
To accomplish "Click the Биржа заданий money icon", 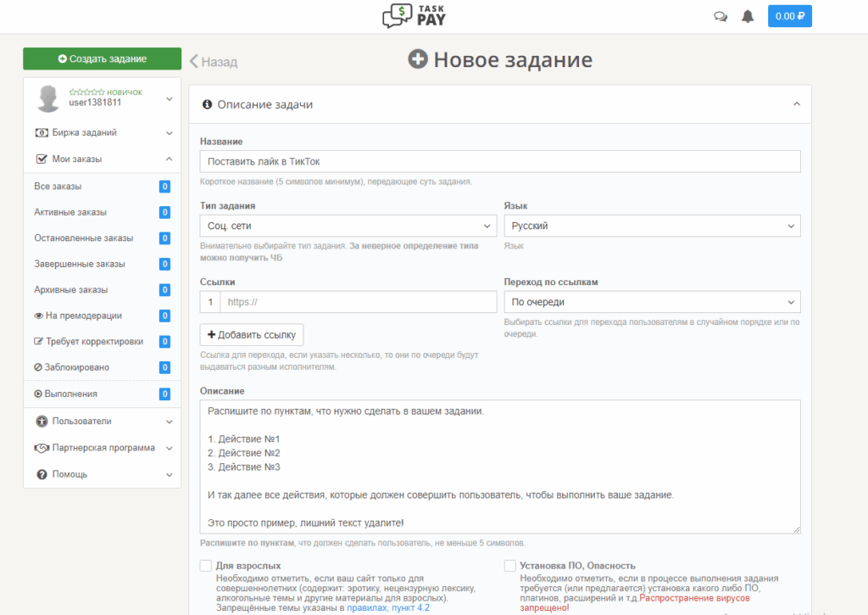I will point(42,132).
